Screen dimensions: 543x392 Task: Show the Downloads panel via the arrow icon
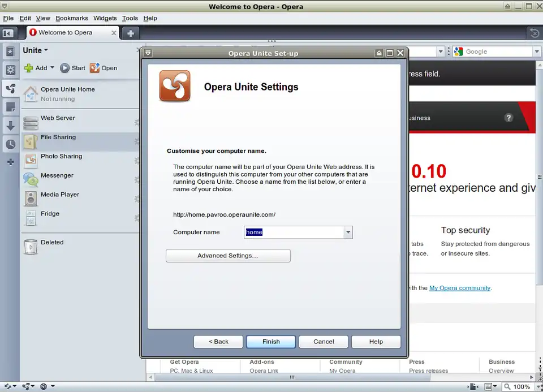[10, 126]
